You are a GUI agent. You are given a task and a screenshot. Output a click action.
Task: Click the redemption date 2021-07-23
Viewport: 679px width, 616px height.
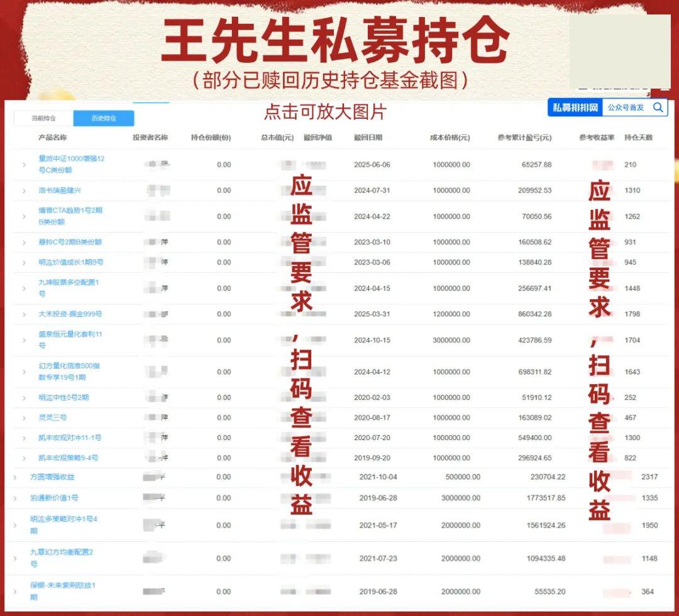coord(378,559)
